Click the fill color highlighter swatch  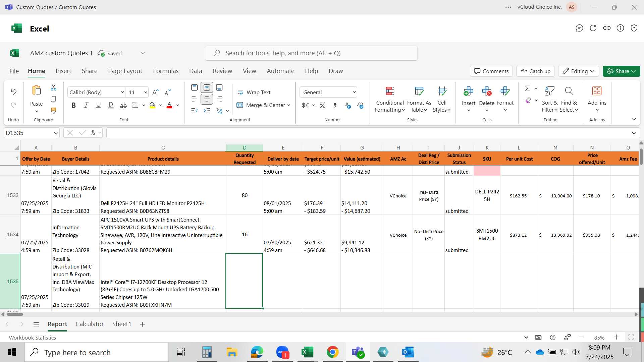152,105
